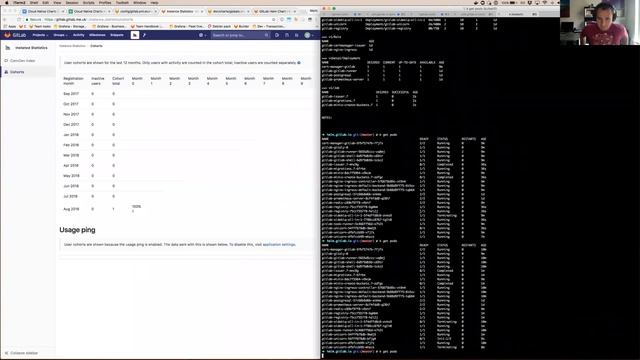Open the Toolbelt menu in the menu bar
640x360 pixels.
pos(122,2)
